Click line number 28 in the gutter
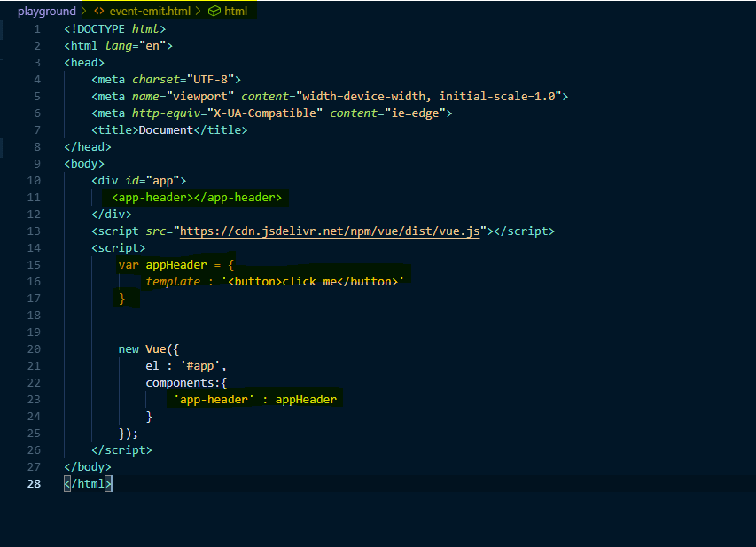 34,483
